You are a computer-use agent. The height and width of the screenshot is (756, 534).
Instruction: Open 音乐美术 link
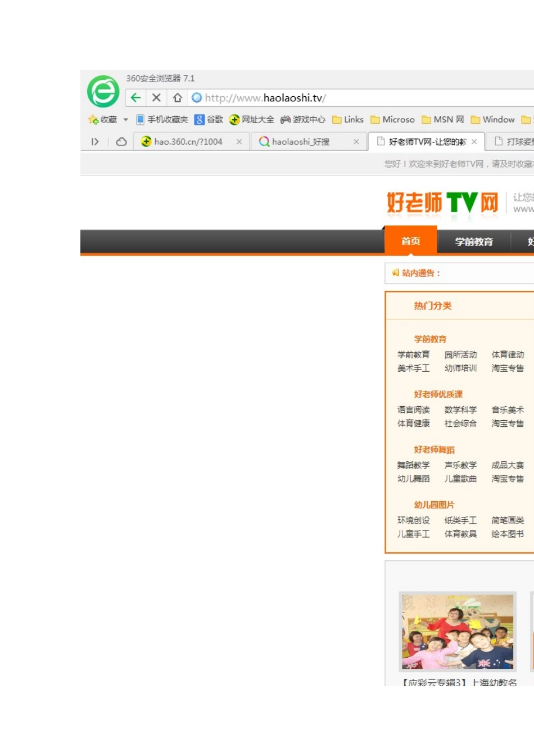point(508,409)
